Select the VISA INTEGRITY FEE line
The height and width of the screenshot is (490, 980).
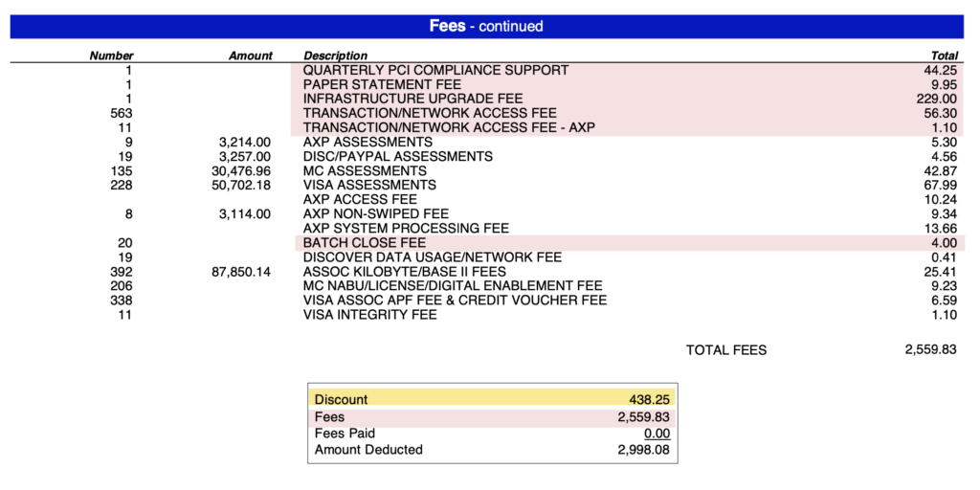click(369, 314)
